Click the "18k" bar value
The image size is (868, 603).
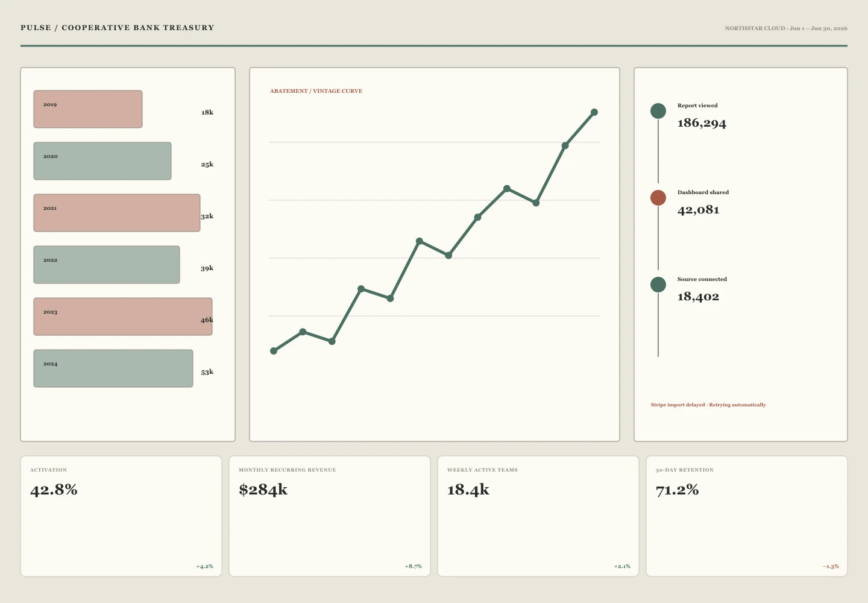tap(207, 113)
